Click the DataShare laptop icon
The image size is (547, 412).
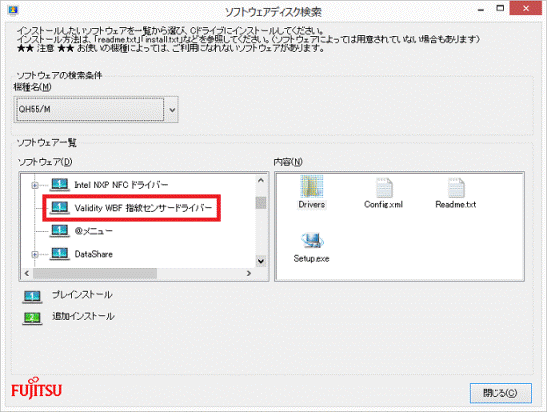tap(60, 254)
